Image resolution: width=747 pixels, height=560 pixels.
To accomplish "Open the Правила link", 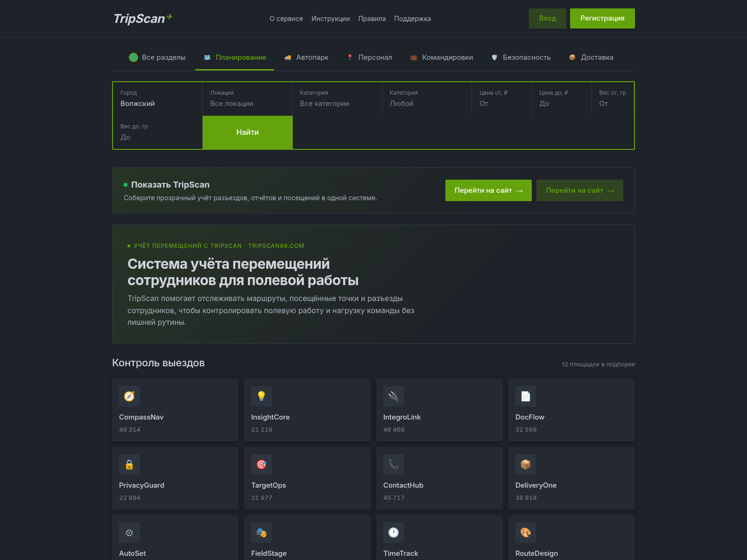I will pos(372,19).
